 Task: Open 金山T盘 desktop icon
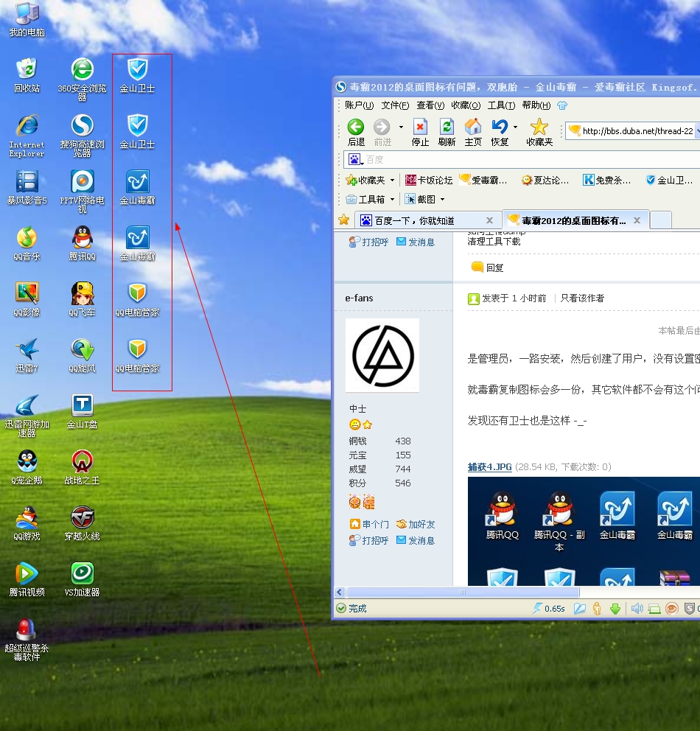tap(82, 411)
